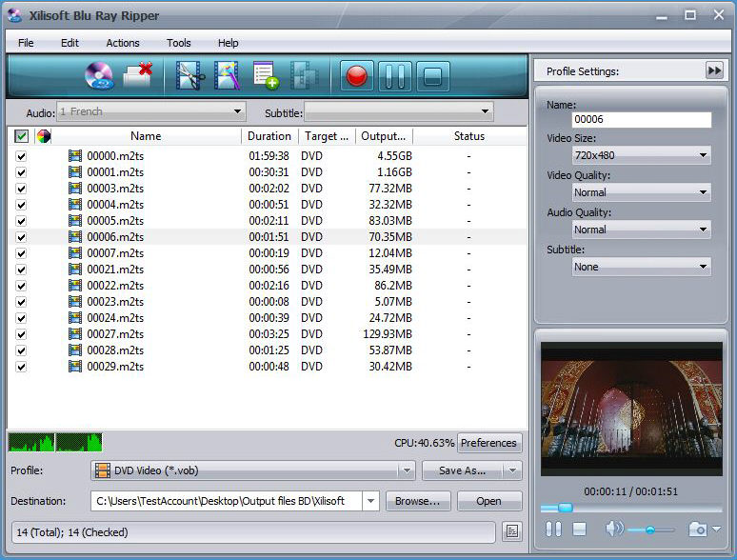Click the film icon of 00022.m2ts
Viewport: 737px width, 560px height.
75,286
